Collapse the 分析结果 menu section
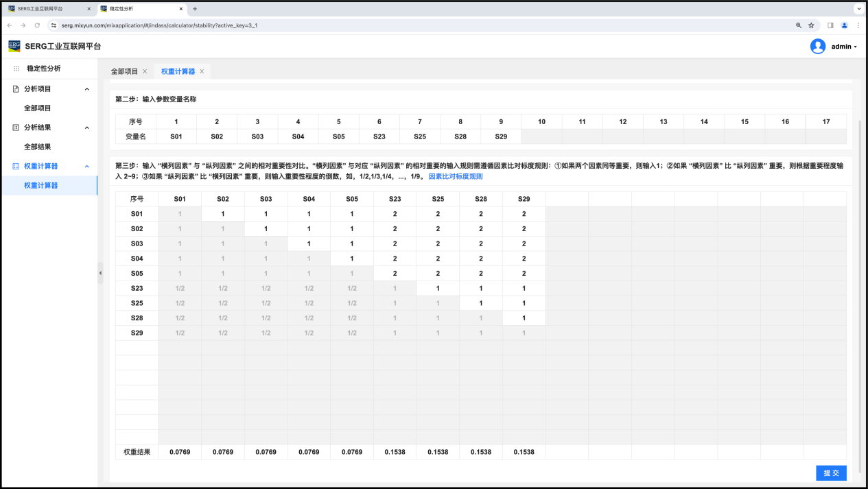The height and width of the screenshot is (489, 868). (86, 128)
